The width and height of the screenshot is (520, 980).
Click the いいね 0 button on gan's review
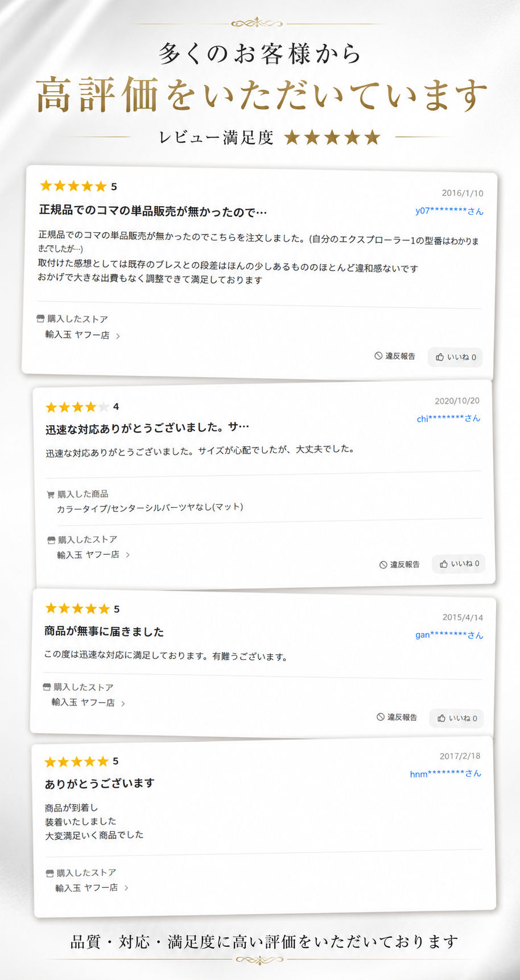tap(456, 718)
